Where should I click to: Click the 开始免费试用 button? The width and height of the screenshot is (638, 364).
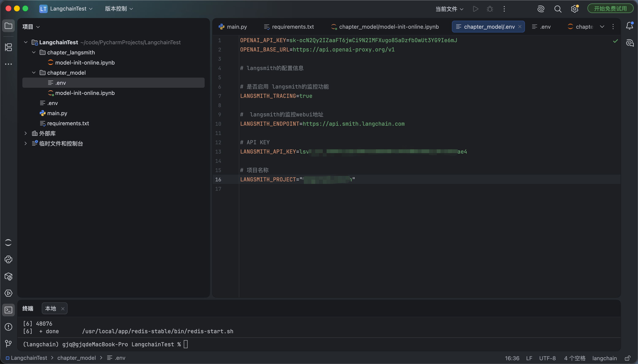click(x=610, y=9)
